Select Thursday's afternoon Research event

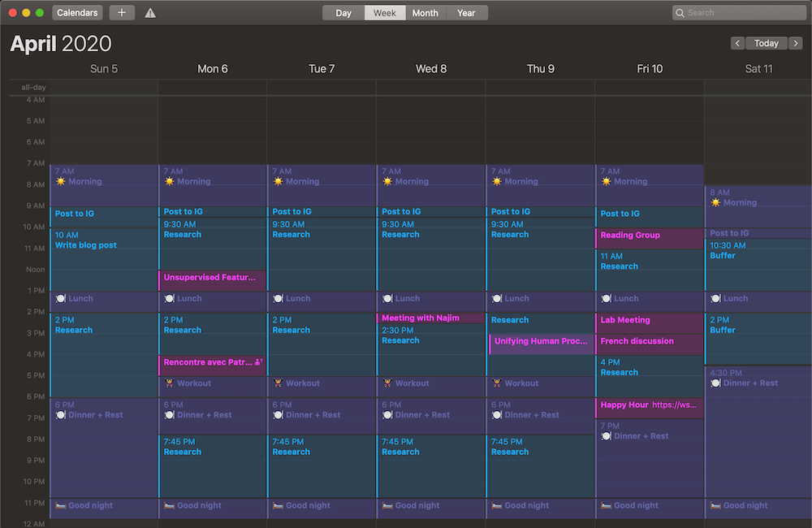tap(540, 323)
